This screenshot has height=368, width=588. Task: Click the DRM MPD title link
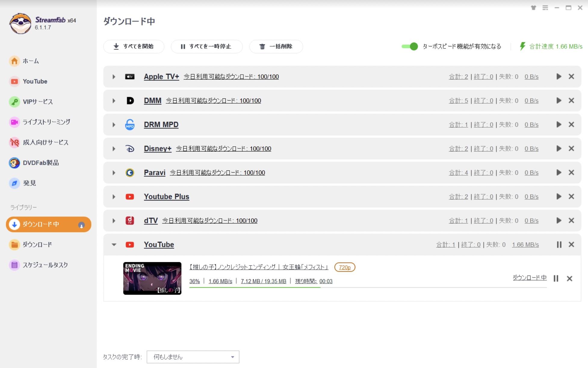pos(161,124)
